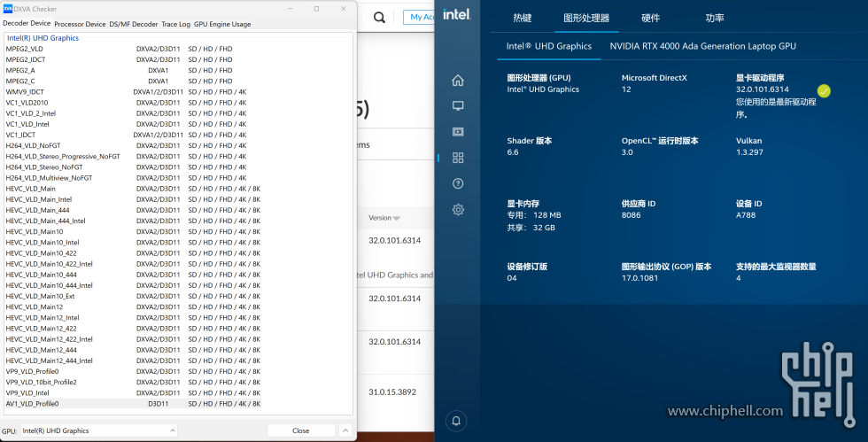The width and height of the screenshot is (868, 442).
Task: Select Intel UHD Graphics sub-tab
Action: pos(548,46)
